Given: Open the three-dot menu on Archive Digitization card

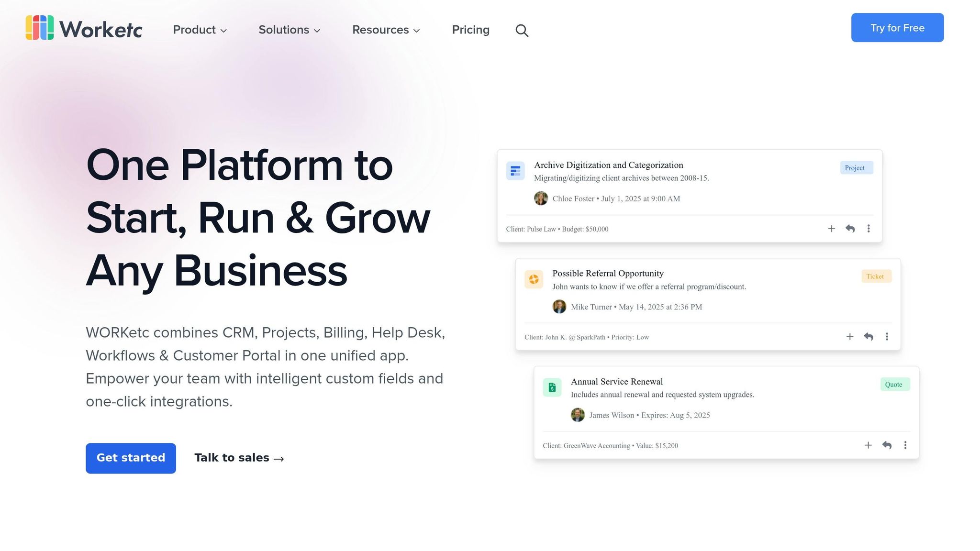Looking at the screenshot, I should point(869,229).
